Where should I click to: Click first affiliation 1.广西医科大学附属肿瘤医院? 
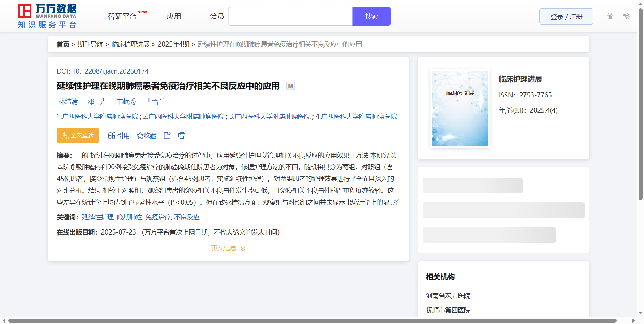click(98, 117)
